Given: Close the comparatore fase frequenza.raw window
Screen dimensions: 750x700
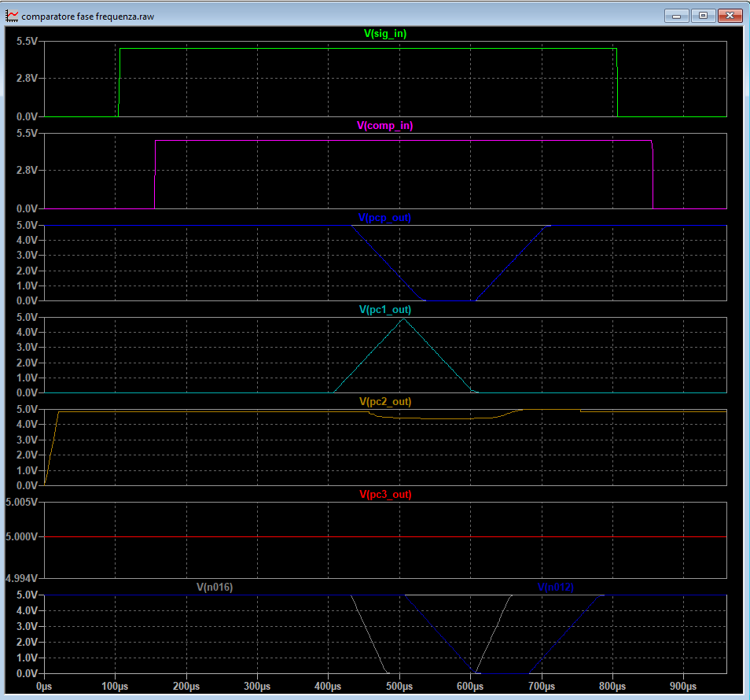Looking at the screenshot, I should point(730,16).
